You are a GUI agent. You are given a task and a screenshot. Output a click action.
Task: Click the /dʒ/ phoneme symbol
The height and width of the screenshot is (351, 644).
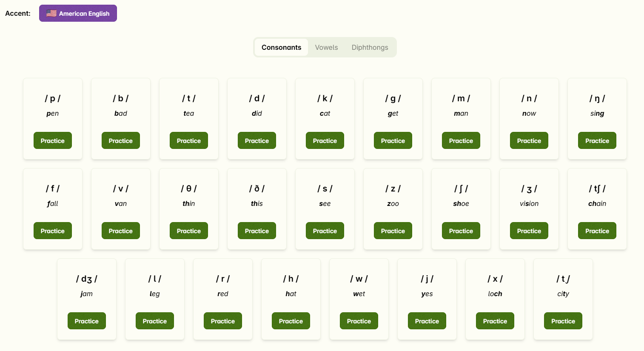pyautogui.click(x=87, y=279)
